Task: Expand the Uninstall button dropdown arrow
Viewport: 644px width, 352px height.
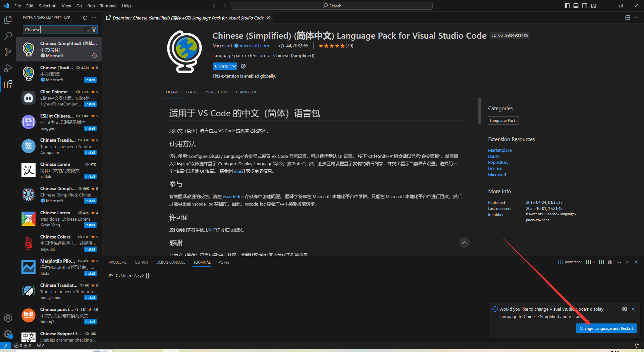Action: click(x=234, y=66)
